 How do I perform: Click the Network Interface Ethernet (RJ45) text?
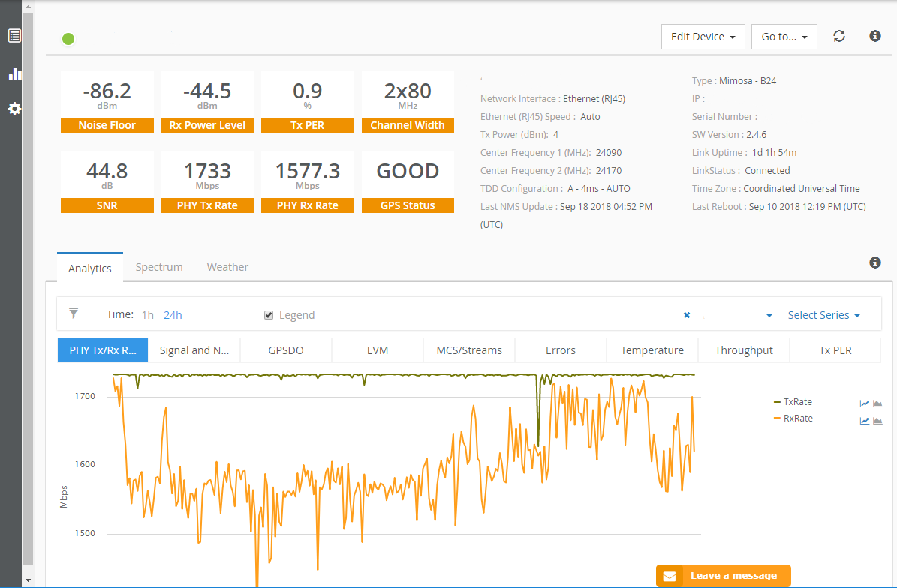(552, 99)
